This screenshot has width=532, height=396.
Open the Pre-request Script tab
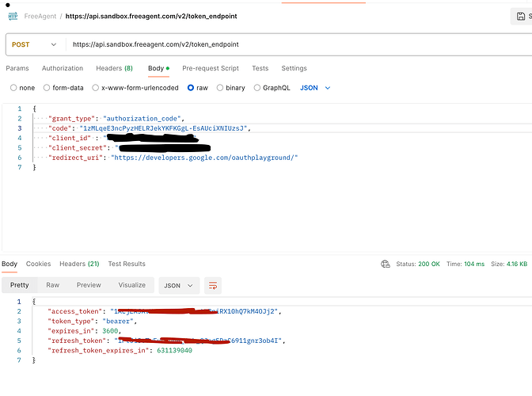click(211, 68)
